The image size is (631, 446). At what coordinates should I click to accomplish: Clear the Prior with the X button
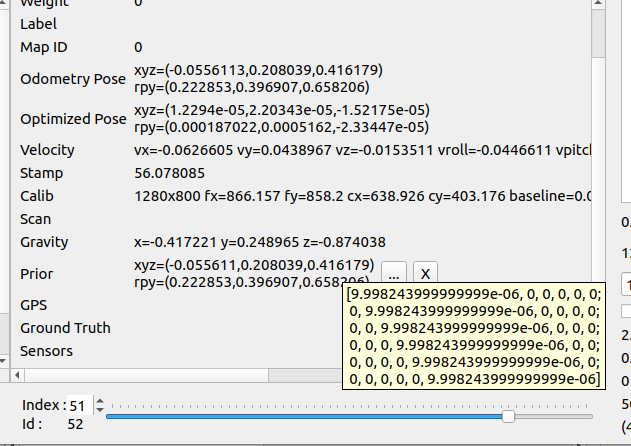(x=424, y=273)
